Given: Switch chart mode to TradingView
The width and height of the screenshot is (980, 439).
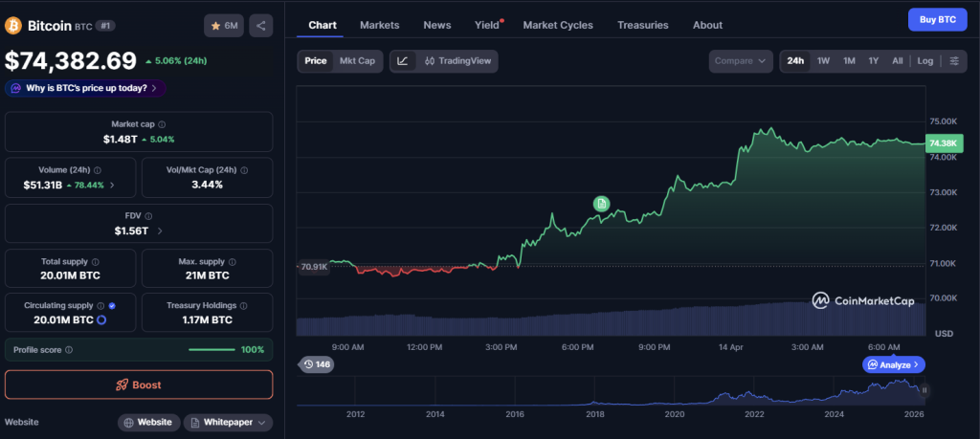Looking at the screenshot, I should pyautogui.click(x=457, y=61).
